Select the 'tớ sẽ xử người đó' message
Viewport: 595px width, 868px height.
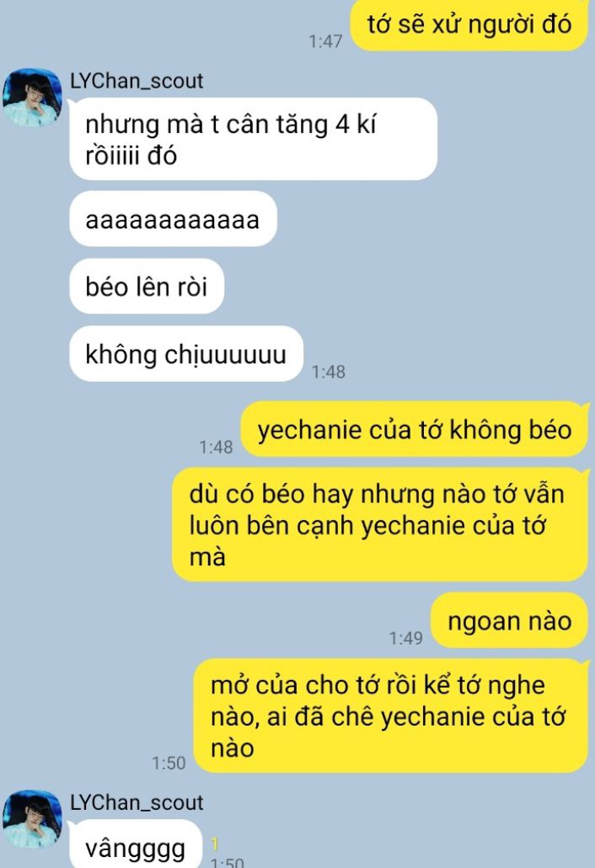pyautogui.click(x=469, y=25)
